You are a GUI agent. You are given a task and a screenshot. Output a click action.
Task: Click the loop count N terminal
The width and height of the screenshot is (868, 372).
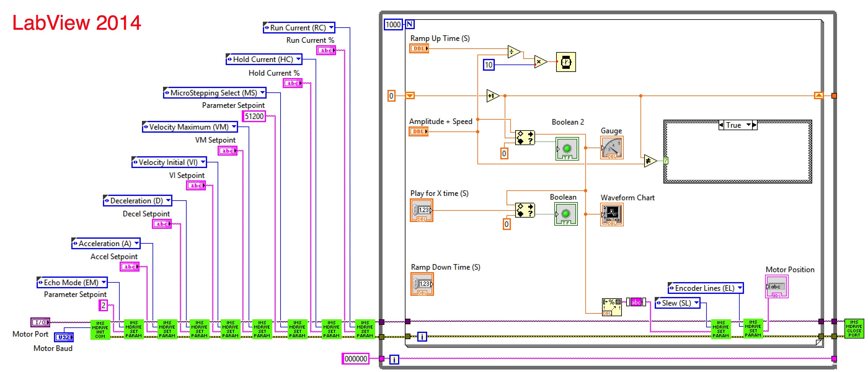click(x=410, y=24)
